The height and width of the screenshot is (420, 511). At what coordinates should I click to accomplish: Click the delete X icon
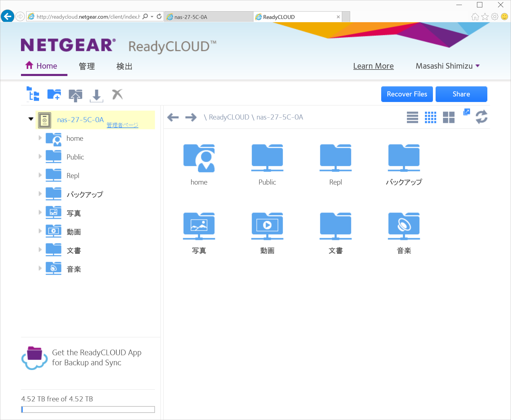coord(117,94)
